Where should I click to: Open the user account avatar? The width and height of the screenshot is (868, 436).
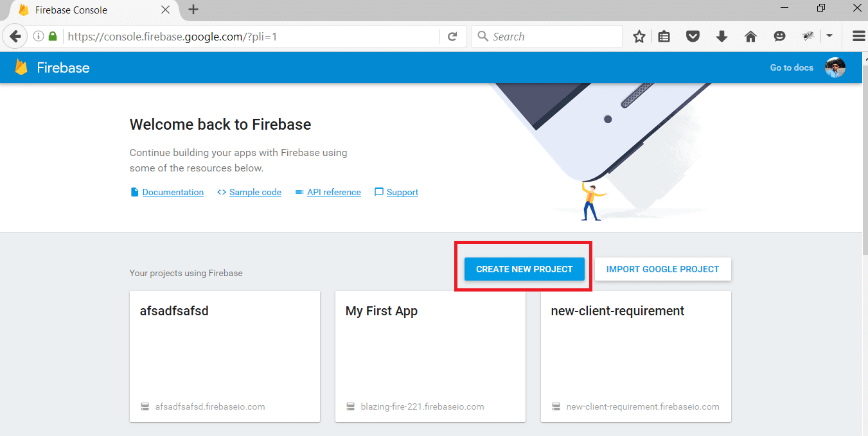(x=835, y=67)
